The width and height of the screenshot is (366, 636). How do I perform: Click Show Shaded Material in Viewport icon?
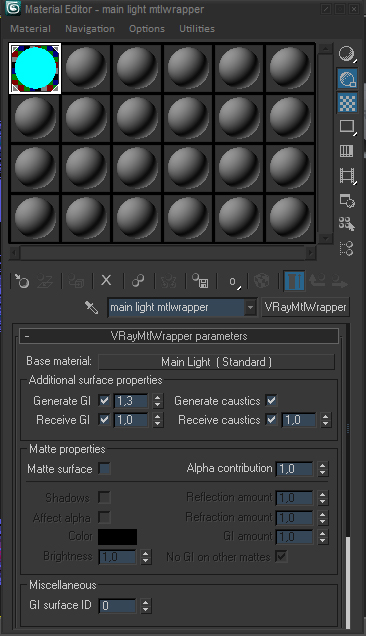coord(262,281)
